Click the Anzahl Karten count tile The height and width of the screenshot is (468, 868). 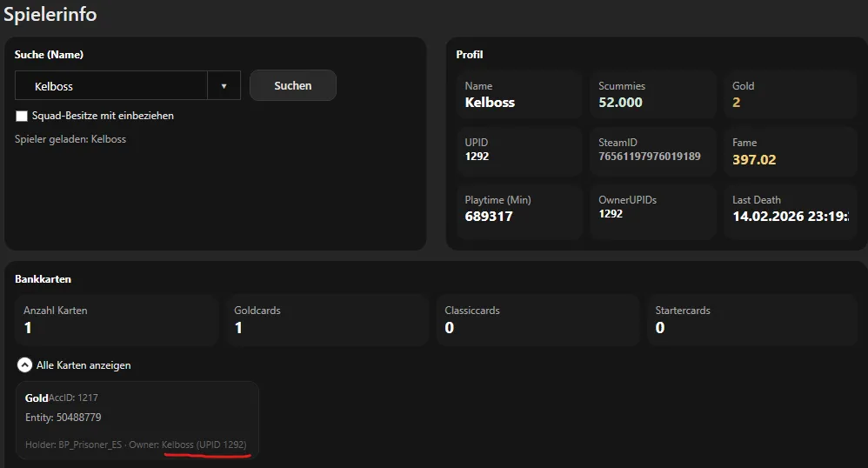coord(116,320)
